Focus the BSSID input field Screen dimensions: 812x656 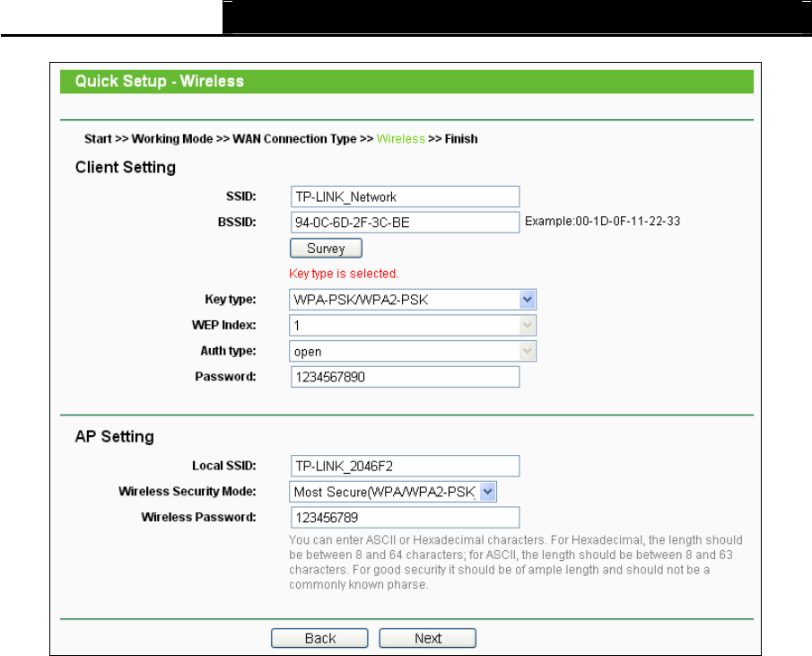(x=405, y=223)
